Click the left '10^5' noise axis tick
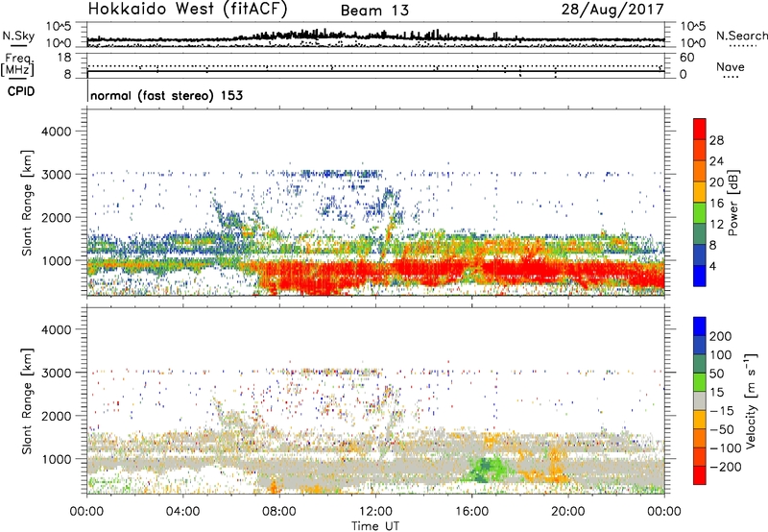This screenshot has height=532, width=768. pyautogui.click(x=59, y=27)
